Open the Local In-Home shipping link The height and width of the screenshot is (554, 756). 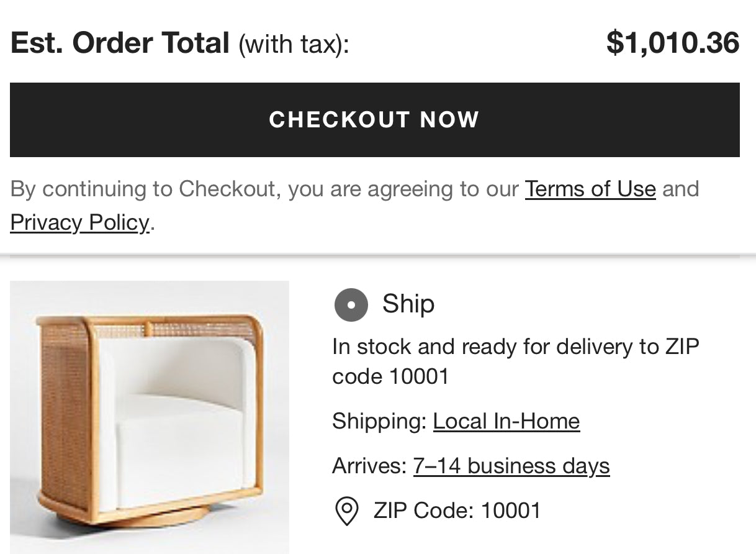click(506, 421)
